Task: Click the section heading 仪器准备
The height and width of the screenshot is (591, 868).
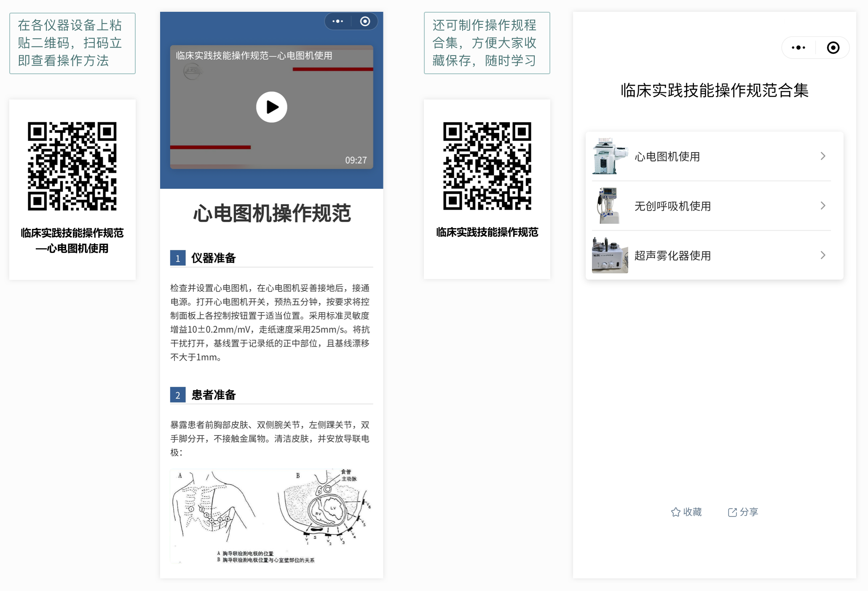Action: point(213,258)
